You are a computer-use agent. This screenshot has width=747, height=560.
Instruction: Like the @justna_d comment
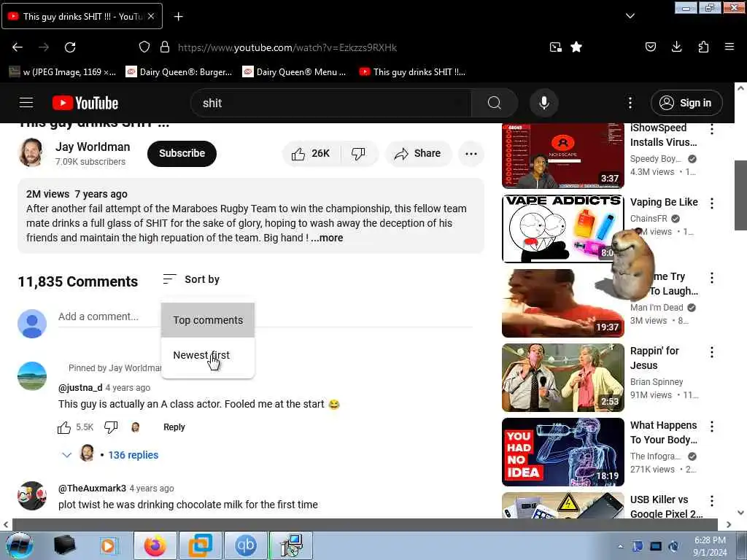coord(64,427)
